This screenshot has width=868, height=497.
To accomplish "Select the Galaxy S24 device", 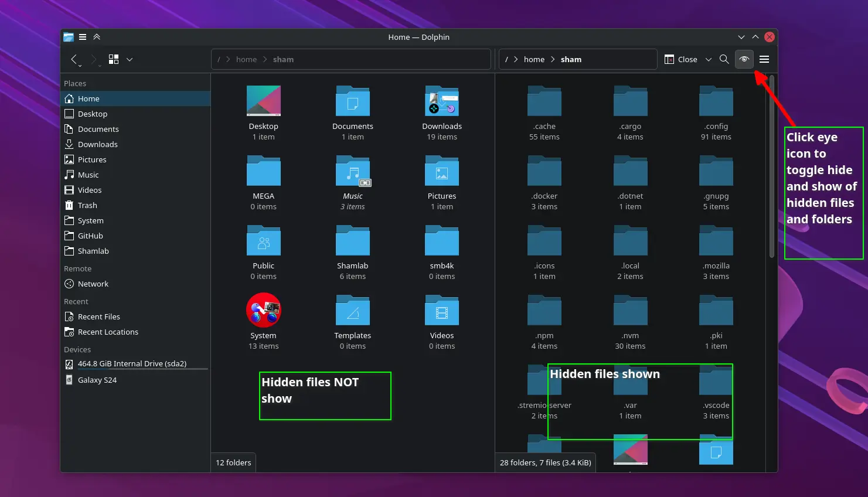I will (x=98, y=380).
